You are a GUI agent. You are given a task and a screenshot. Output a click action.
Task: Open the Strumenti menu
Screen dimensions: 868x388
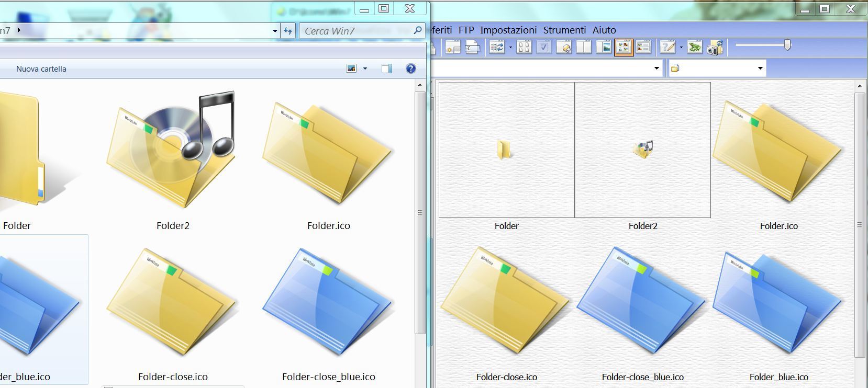pyautogui.click(x=564, y=30)
